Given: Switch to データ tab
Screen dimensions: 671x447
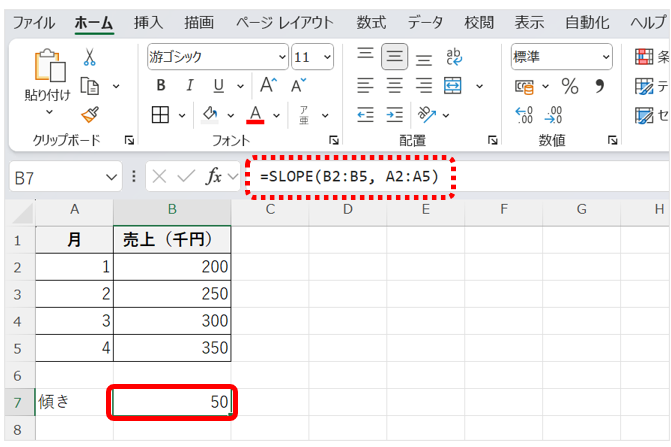Looking at the screenshot, I should [425, 23].
